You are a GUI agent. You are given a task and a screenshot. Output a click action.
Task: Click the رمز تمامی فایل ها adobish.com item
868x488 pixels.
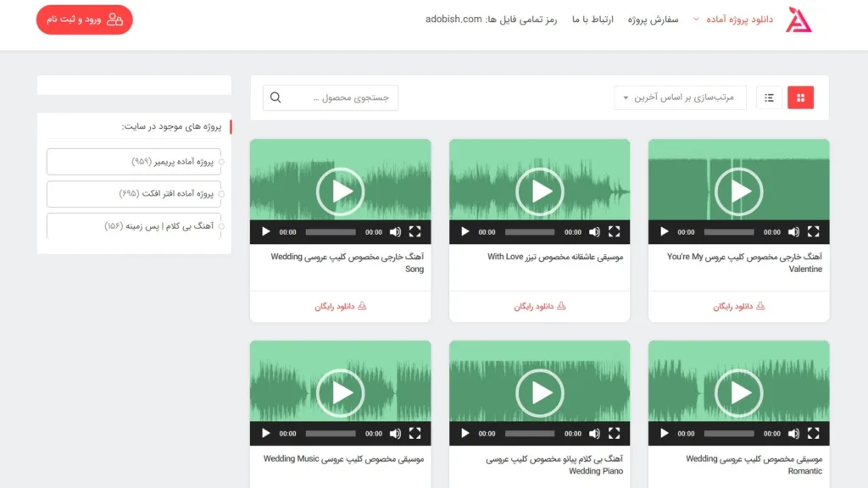point(491,19)
